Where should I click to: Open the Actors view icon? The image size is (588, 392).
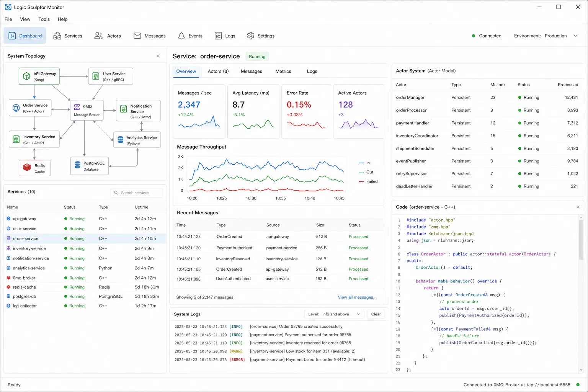click(x=98, y=36)
